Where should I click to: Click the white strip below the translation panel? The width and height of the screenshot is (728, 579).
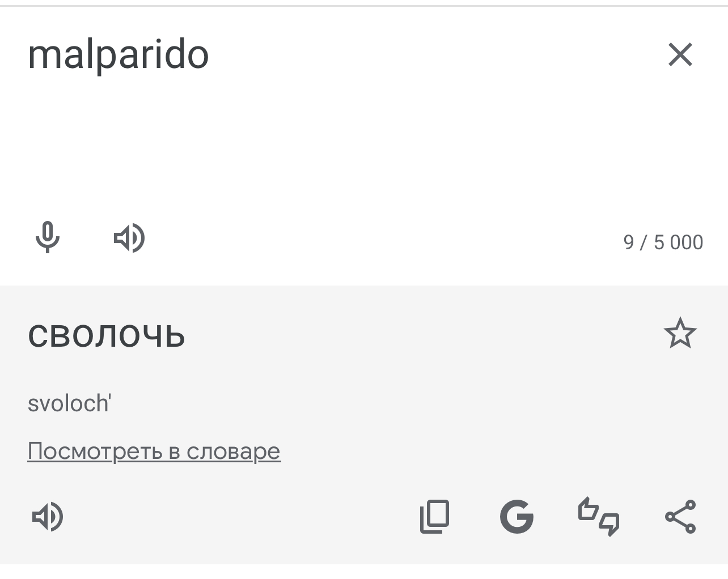tap(363, 571)
